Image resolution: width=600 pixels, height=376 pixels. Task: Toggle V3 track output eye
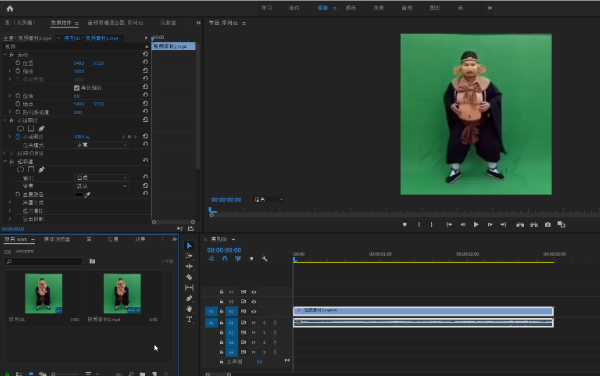(x=254, y=292)
